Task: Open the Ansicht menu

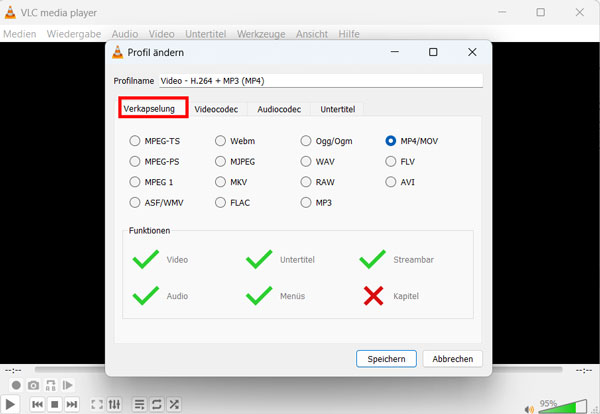Action: 311,34
